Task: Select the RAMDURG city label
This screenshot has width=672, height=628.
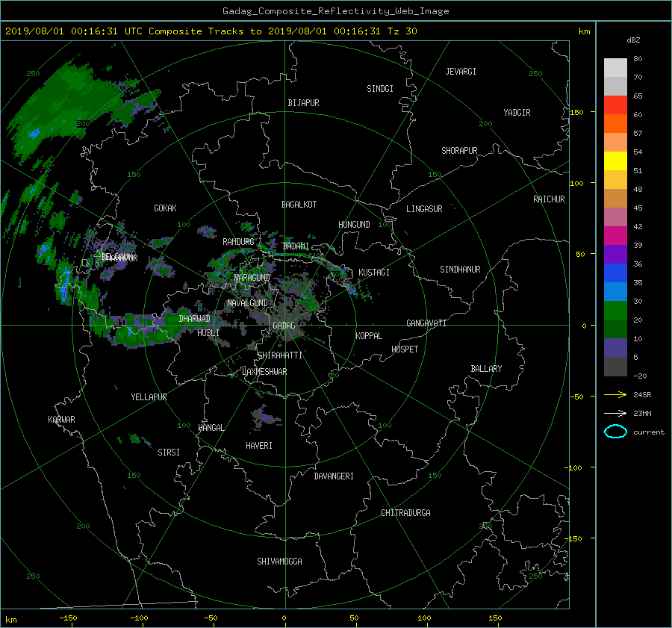Action: click(238, 242)
